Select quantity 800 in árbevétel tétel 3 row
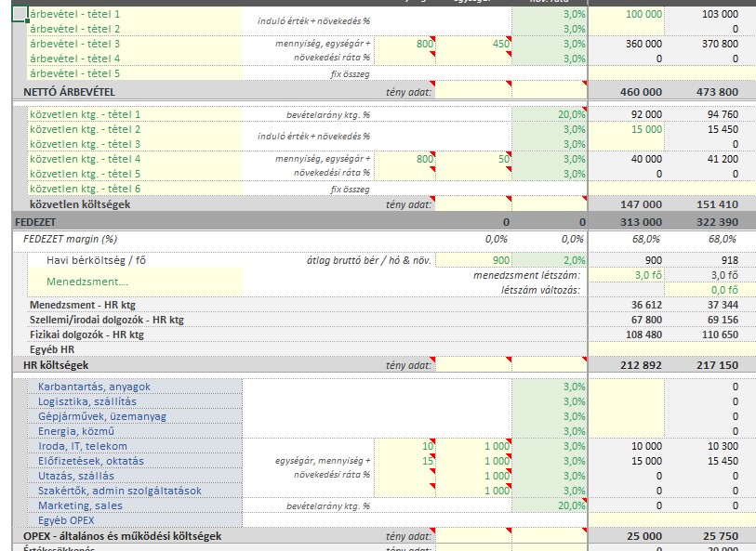The image size is (756, 551). click(405, 44)
